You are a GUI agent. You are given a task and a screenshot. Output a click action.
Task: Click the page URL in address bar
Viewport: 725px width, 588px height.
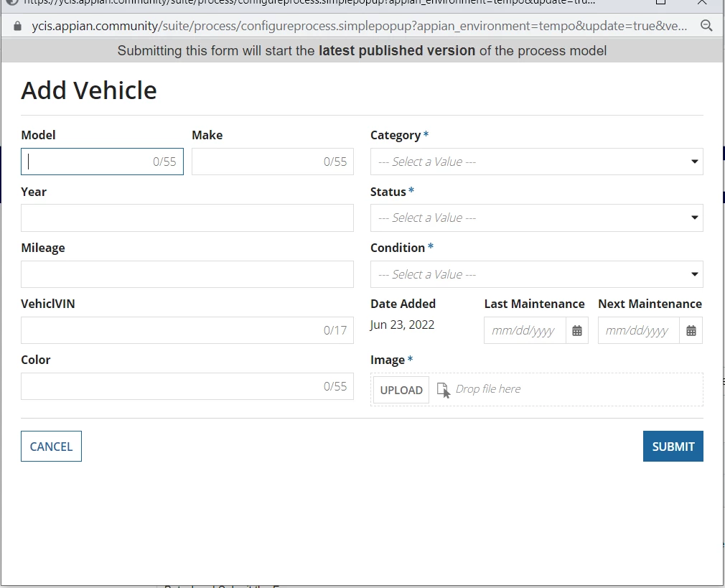359,26
